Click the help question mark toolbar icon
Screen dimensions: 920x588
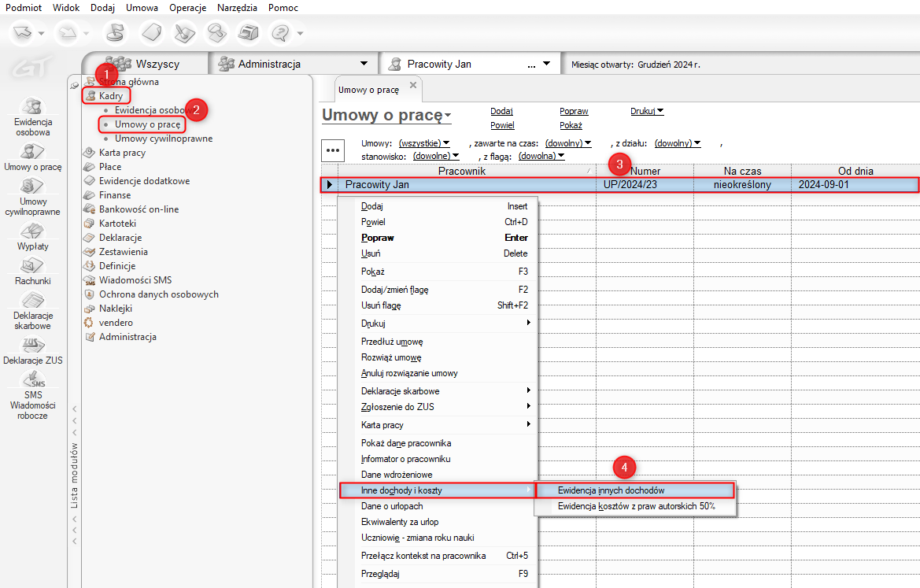(x=280, y=33)
